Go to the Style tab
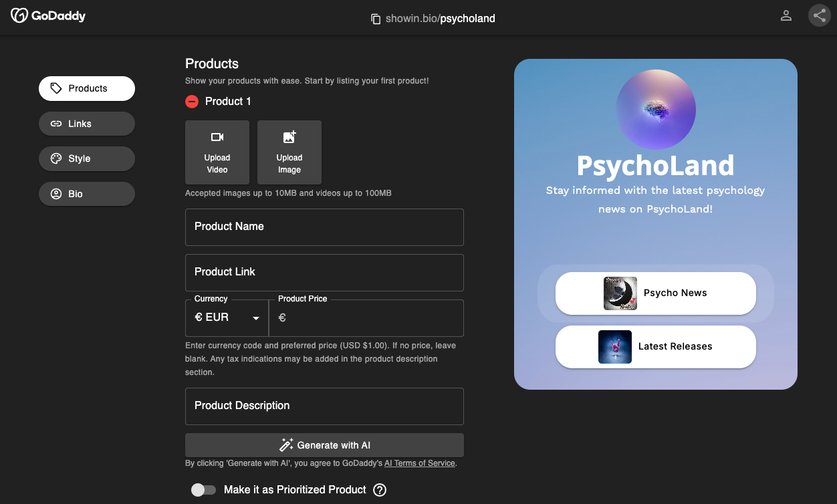The image size is (837, 504). 87,158
